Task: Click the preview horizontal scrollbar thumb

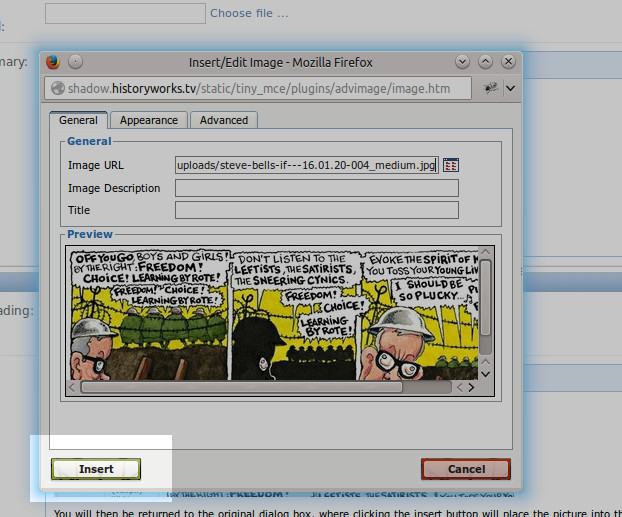Action: 242,387
